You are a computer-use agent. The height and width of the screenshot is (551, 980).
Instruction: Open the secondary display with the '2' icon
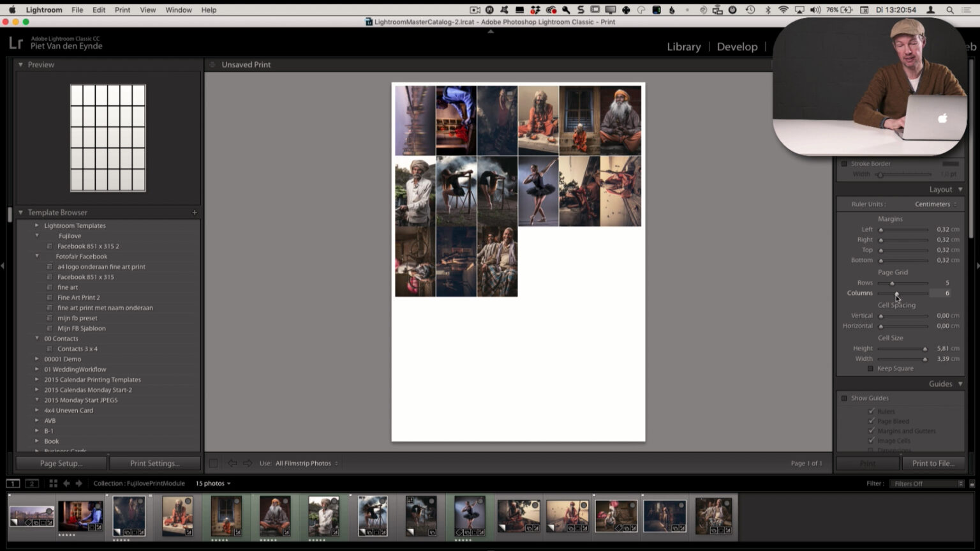31,483
